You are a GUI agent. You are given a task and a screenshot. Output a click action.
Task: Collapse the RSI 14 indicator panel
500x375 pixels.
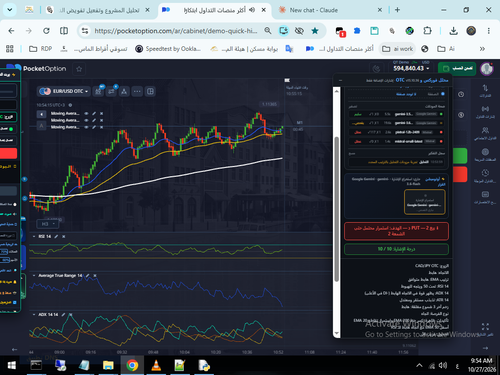coord(34,236)
